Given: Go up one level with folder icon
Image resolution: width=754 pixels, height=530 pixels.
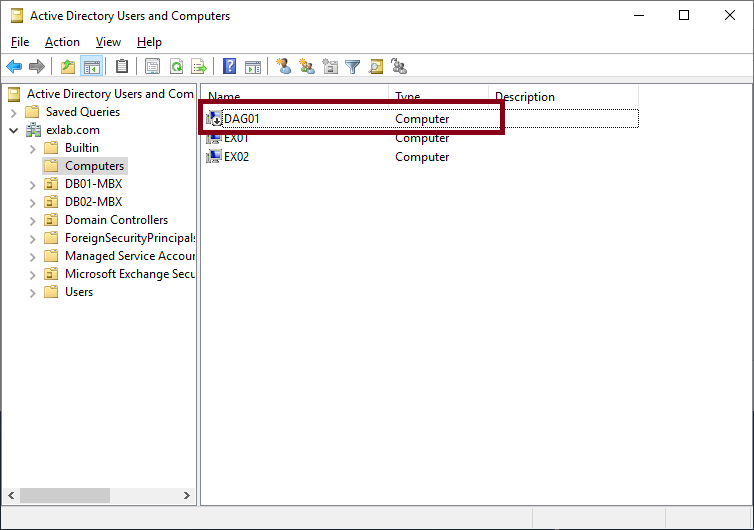Looking at the screenshot, I should click(68, 66).
